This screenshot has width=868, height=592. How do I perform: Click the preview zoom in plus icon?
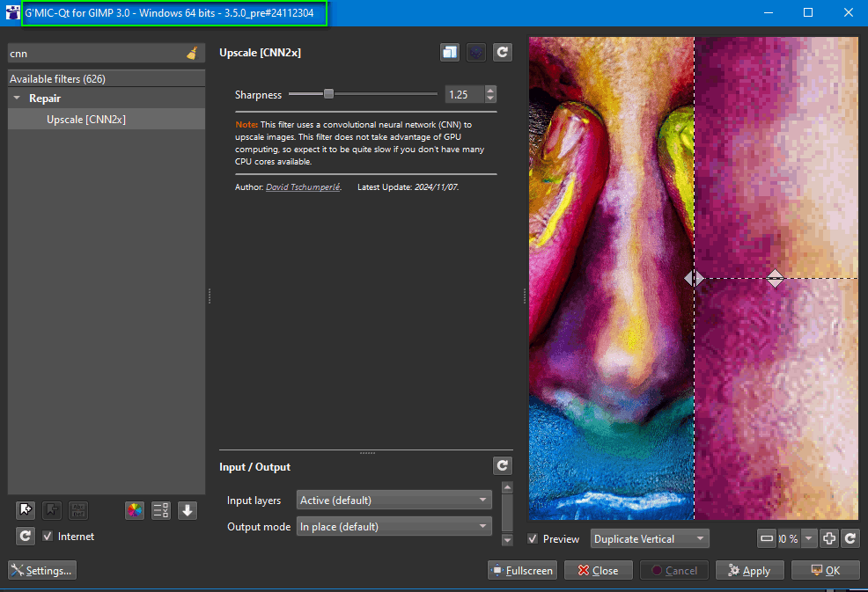829,538
